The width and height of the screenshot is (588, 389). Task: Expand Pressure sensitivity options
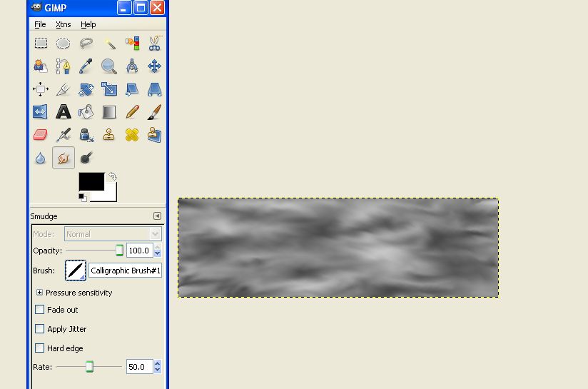39,292
